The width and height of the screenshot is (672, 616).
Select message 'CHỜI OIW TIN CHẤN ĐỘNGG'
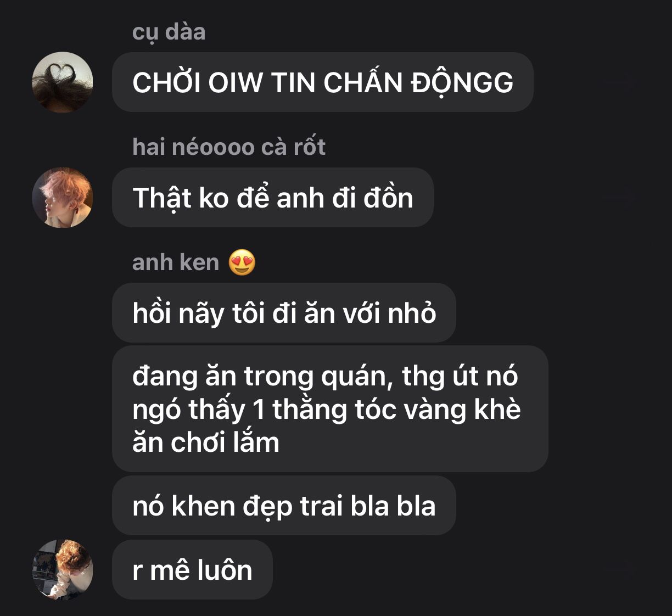323,82
